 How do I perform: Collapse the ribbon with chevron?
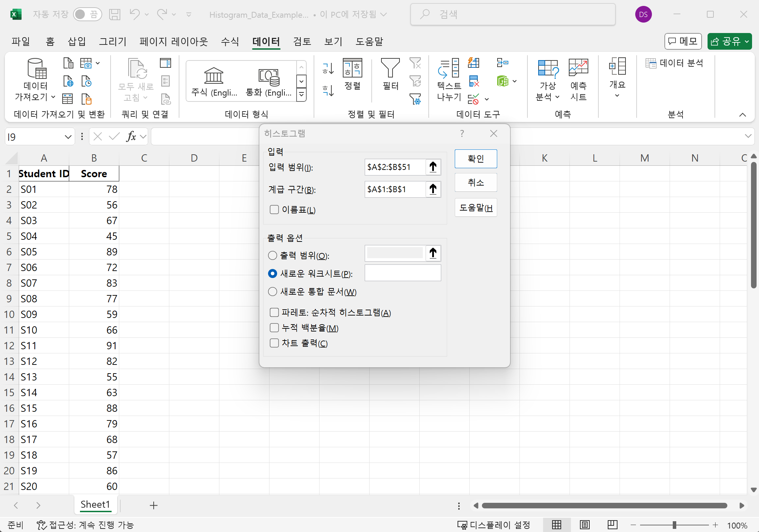(742, 115)
